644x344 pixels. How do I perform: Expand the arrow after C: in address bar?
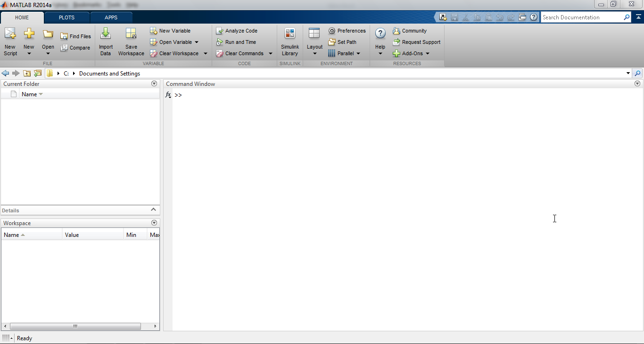[74, 73]
